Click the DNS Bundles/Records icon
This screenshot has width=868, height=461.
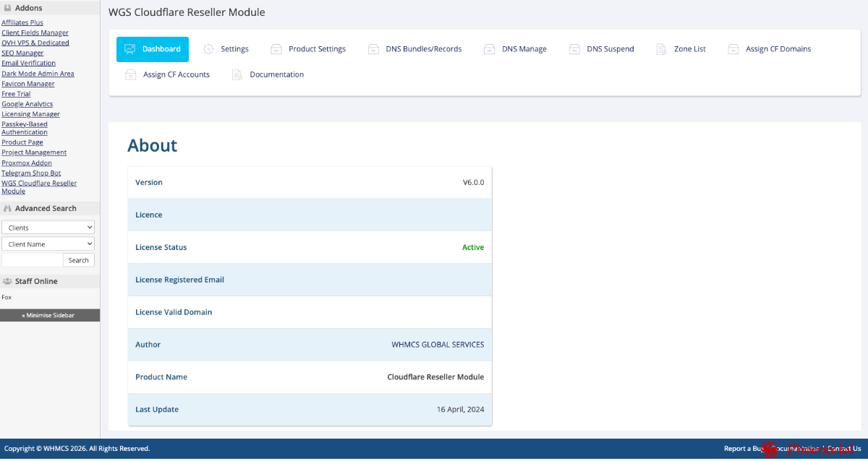(373, 49)
